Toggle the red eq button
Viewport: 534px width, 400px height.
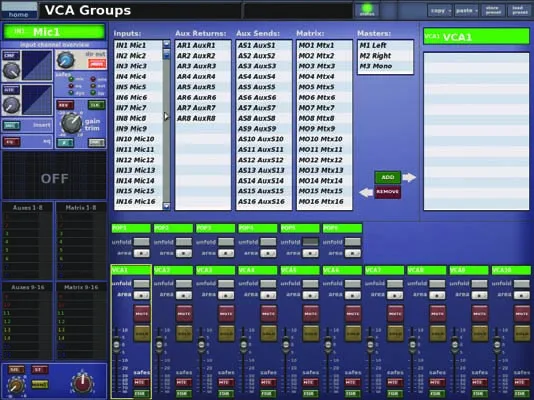click(12, 141)
